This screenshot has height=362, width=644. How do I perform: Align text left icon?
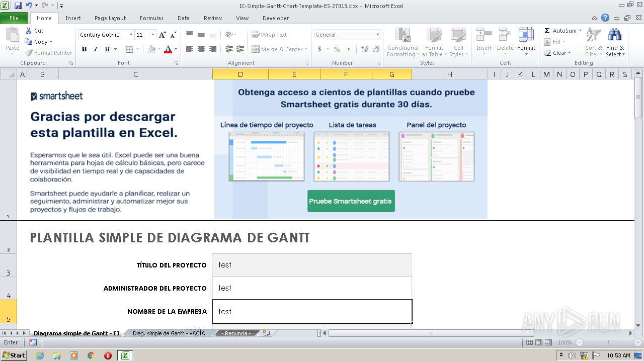coord(190,49)
